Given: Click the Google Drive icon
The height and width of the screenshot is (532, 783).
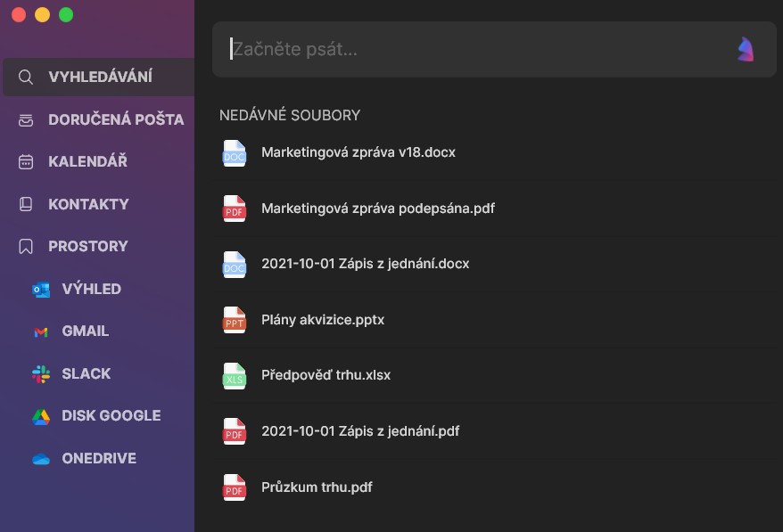Looking at the screenshot, I should [x=40, y=416].
